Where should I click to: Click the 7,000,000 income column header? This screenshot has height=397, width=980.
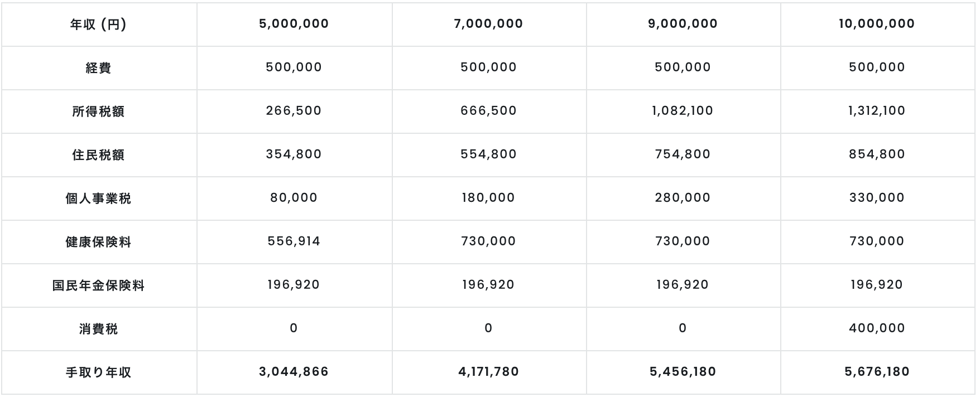488,24
